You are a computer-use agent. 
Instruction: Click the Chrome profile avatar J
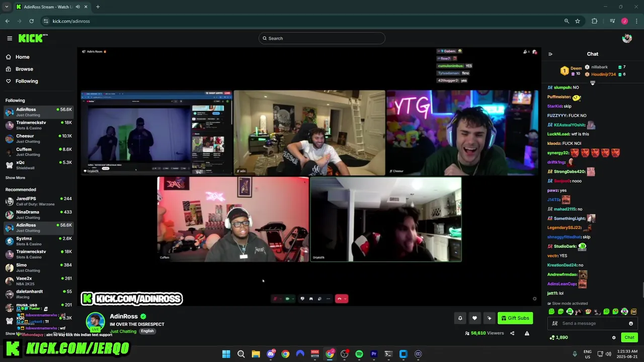(624, 21)
